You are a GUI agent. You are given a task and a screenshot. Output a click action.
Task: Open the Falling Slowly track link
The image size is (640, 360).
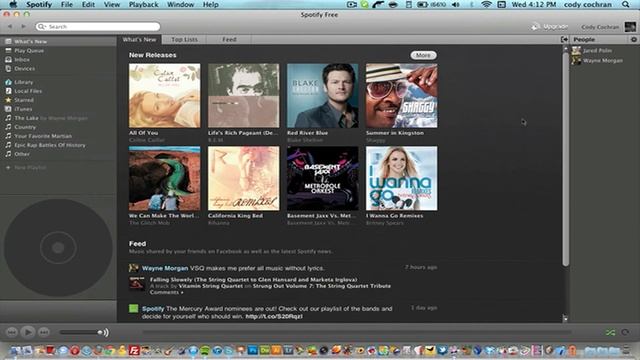253,280
